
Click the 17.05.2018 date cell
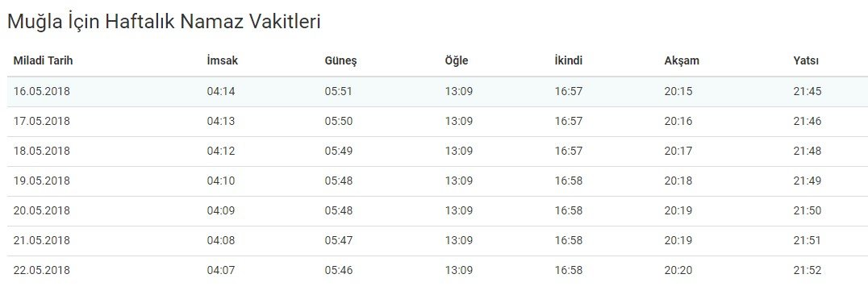(42, 121)
